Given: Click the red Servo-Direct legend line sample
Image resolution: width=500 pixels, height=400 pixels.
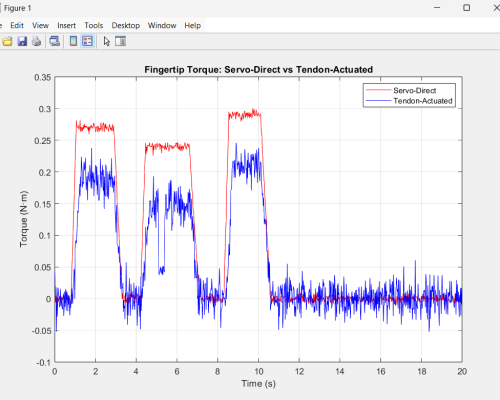Looking at the screenshot, I should [x=378, y=90].
